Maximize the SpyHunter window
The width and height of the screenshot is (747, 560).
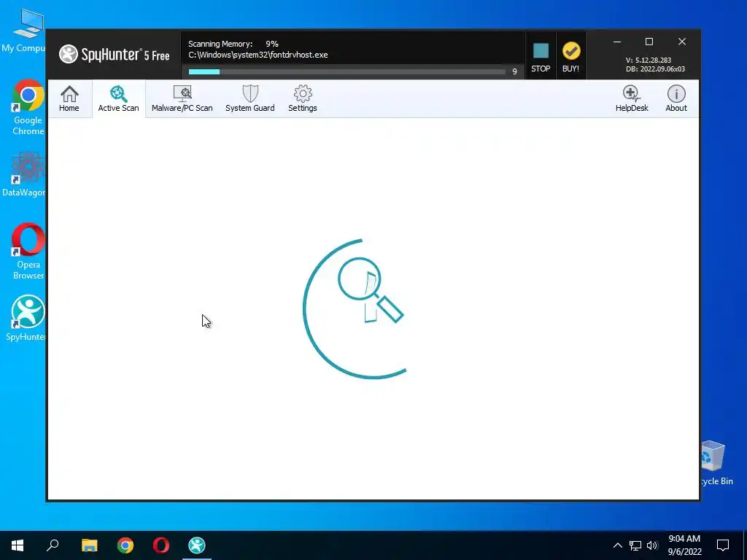pyautogui.click(x=649, y=42)
